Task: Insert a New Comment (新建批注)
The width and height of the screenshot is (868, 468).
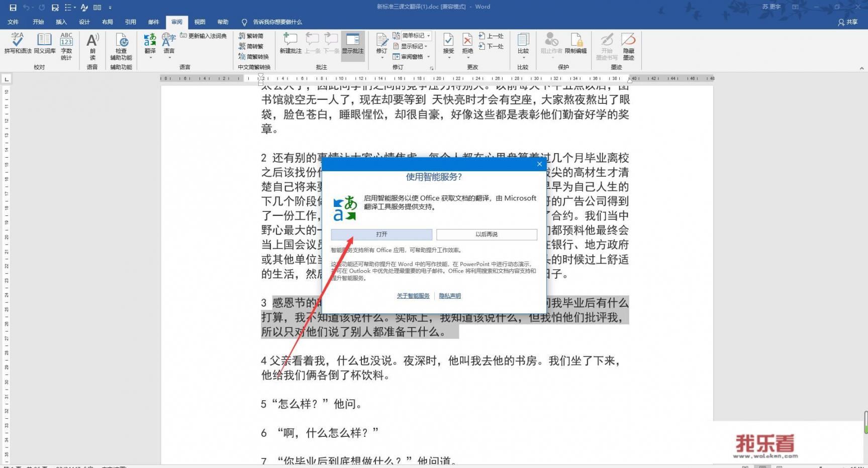Action: 291,43
